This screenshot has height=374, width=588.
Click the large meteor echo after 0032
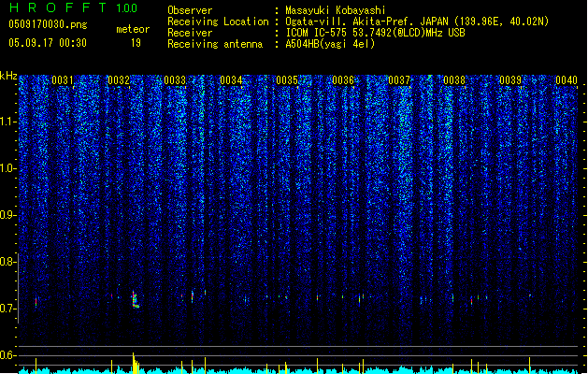pyautogui.click(x=136, y=300)
